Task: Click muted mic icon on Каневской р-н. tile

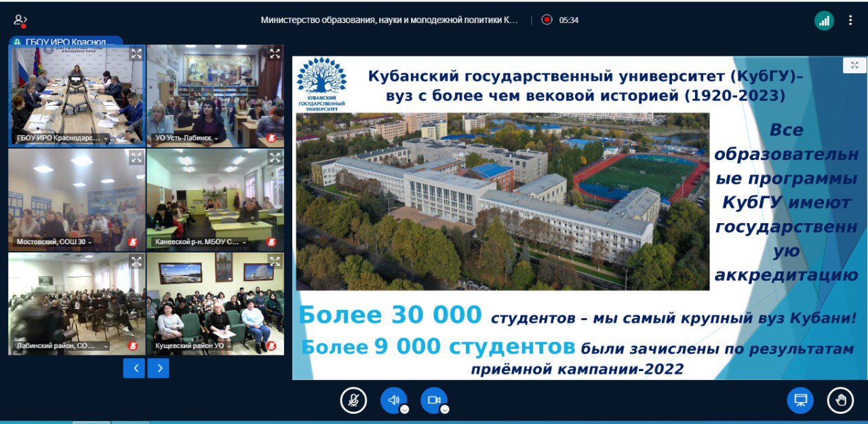Action: tap(272, 242)
